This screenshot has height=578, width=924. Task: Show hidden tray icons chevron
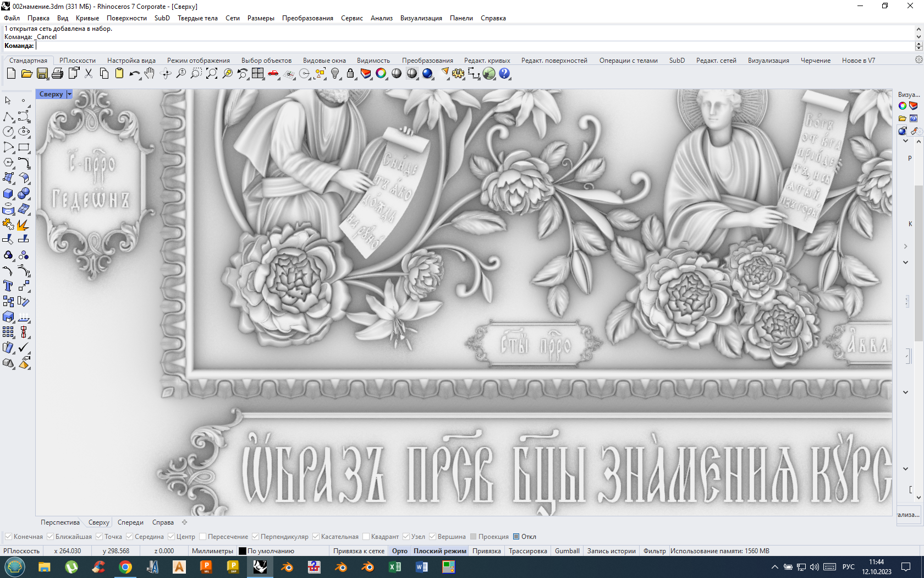pos(775,567)
